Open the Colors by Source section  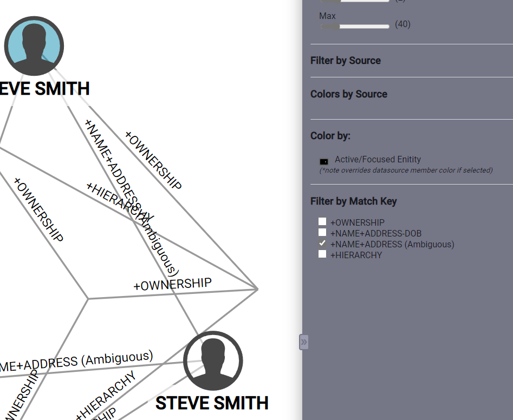click(348, 94)
